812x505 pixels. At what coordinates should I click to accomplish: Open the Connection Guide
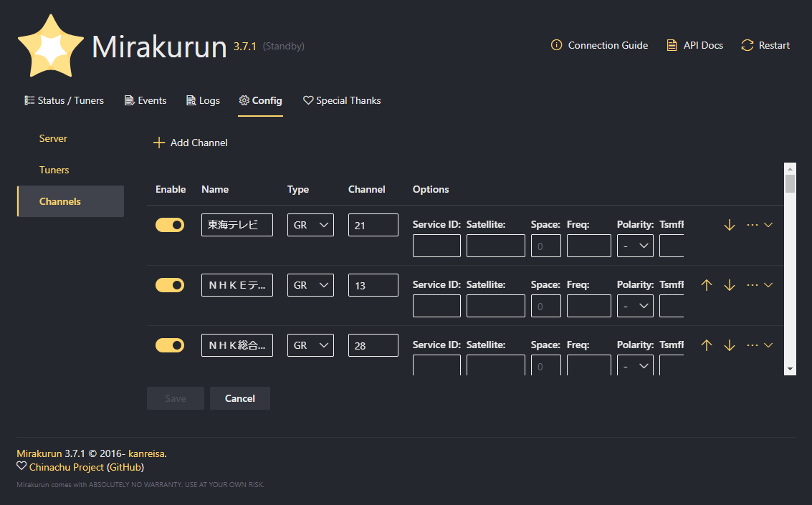599,46
